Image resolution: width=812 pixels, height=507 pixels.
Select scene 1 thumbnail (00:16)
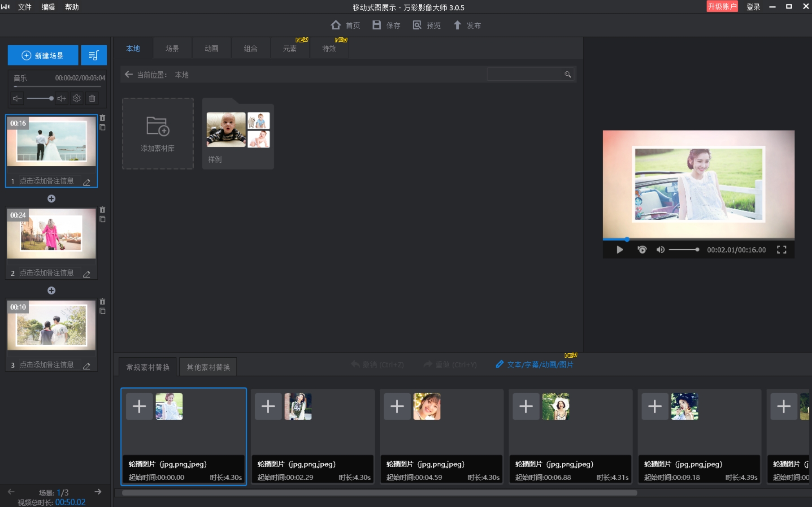click(x=52, y=141)
